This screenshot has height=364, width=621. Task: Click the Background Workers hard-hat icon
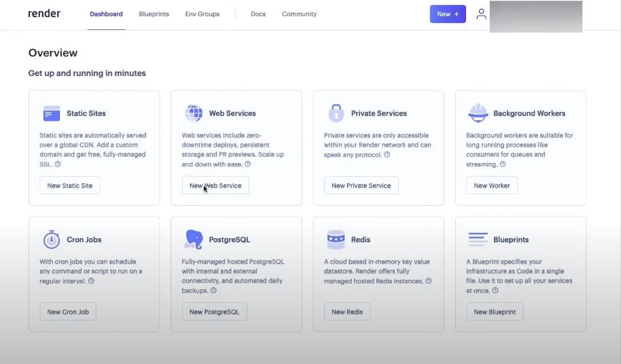(478, 113)
